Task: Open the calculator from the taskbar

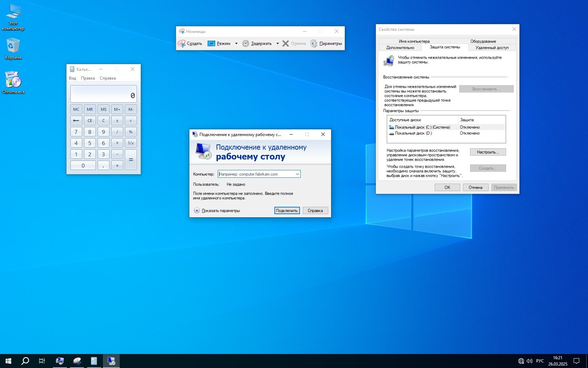Action: (94, 361)
